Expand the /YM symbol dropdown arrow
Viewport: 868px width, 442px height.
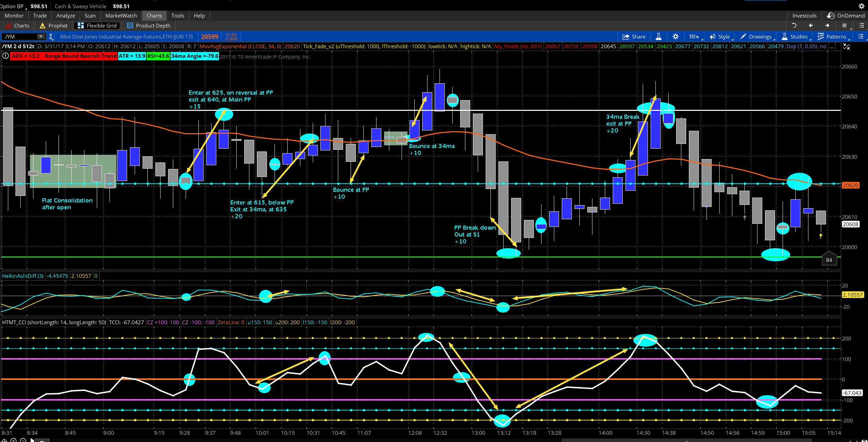pos(41,36)
